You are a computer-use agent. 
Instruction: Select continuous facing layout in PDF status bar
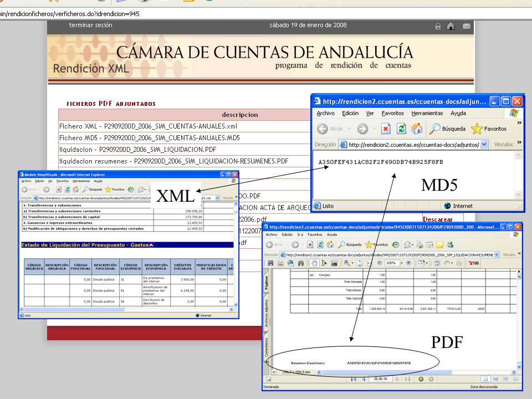tap(505, 379)
